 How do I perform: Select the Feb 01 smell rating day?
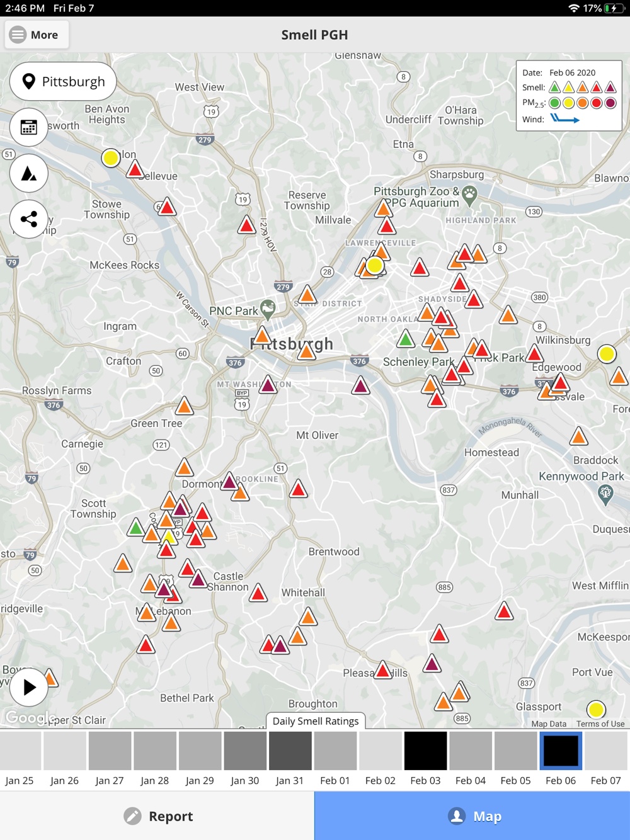(335, 759)
